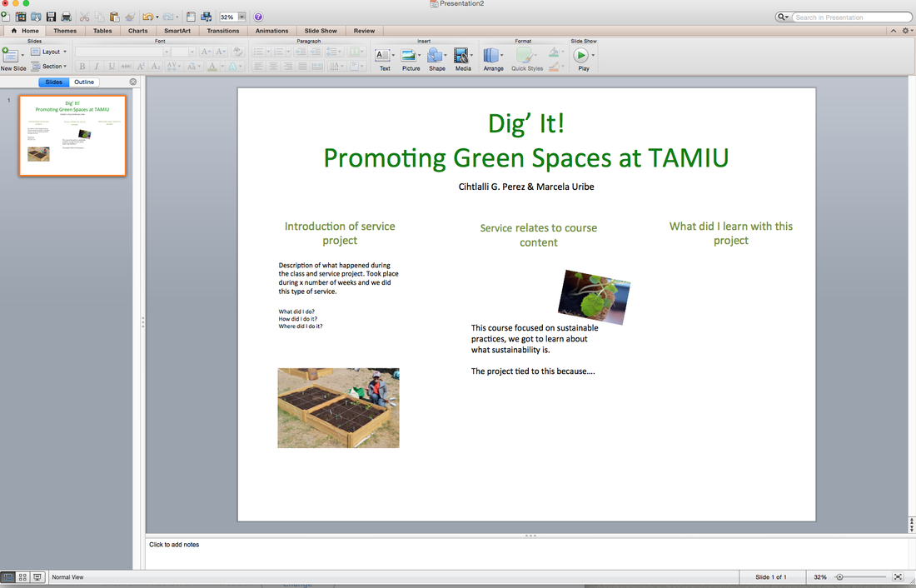Screen dimensions: 916x588
Task: Click the Shape insert icon
Action: (x=436, y=56)
